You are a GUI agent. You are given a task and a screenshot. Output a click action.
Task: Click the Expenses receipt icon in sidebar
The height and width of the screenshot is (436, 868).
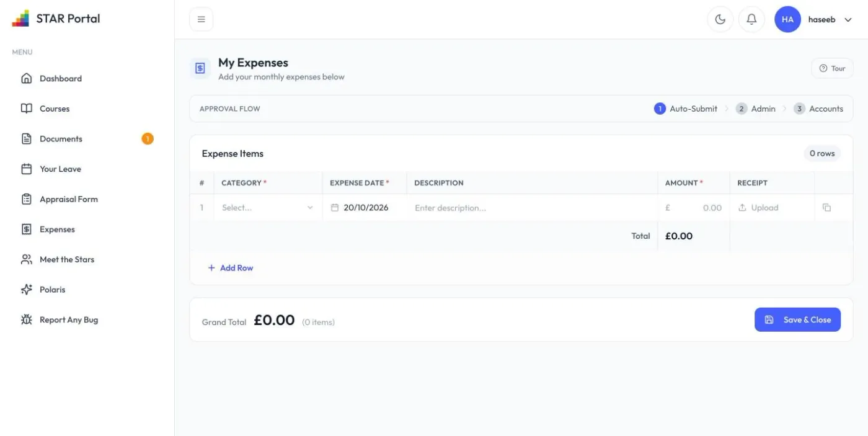tap(26, 229)
